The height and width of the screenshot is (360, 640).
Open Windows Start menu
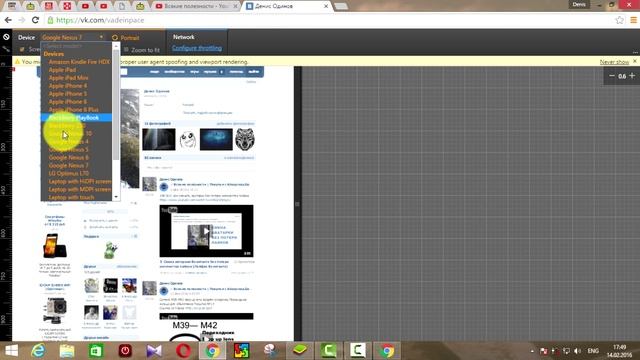[x=11, y=351]
